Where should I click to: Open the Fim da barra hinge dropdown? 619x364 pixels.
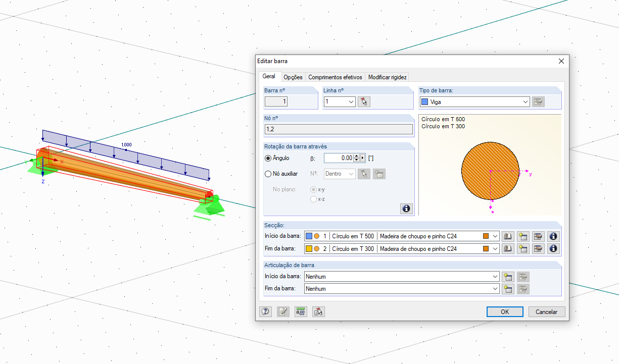point(495,288)
